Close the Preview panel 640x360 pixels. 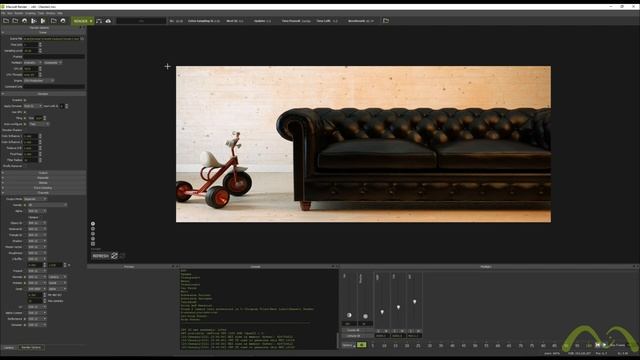177,267
